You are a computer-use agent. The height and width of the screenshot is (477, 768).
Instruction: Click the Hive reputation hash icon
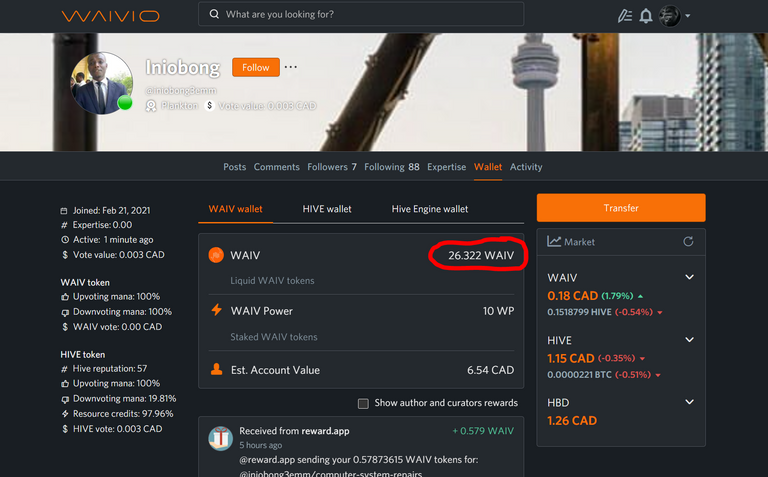[64, 369]
